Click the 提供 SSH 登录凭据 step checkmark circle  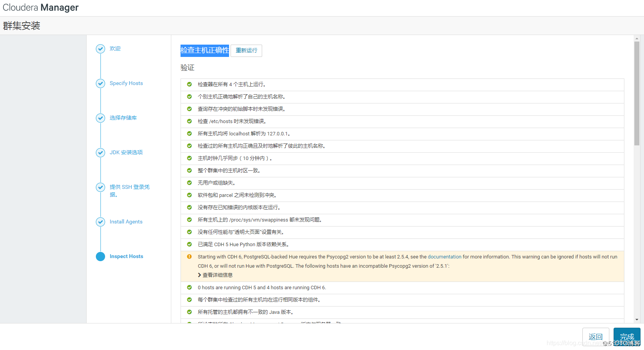(100, 187)
